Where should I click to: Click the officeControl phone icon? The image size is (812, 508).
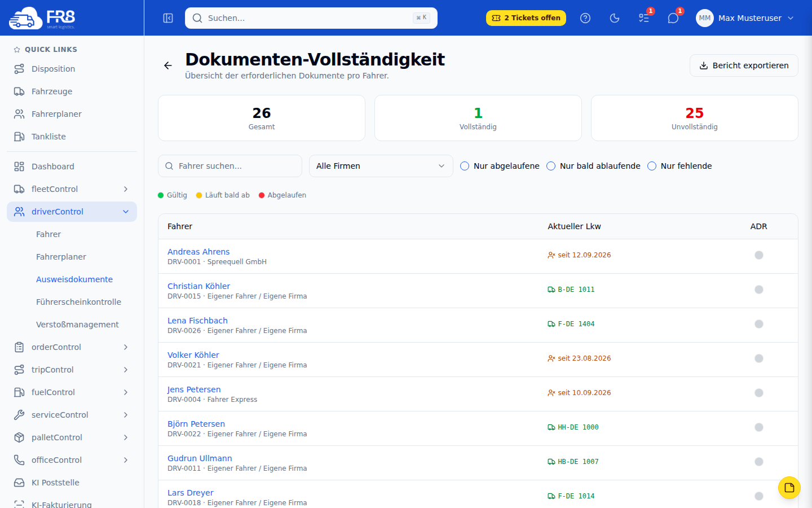click(x=19, y=460)
